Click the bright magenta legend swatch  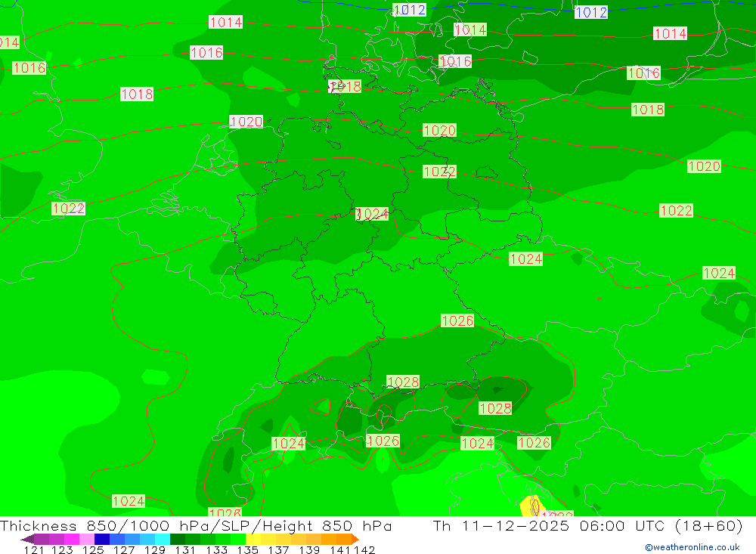coord(71,539)
